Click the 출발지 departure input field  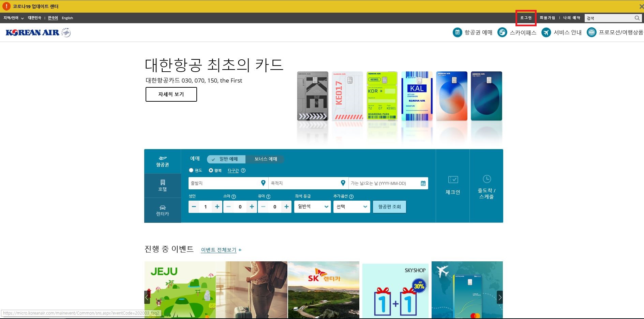tap(228, 183)
